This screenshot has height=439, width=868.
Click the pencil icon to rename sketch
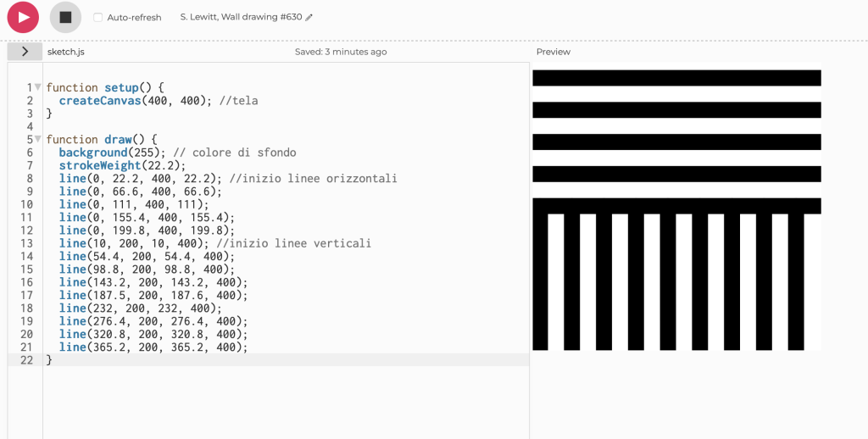click(x=309, y=18)
